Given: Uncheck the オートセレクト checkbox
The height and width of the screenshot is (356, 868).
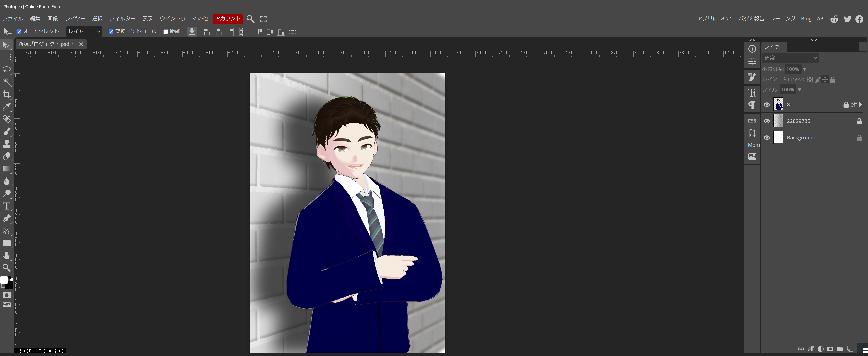Looking at the screenshot, I should (x=19, y=32).
